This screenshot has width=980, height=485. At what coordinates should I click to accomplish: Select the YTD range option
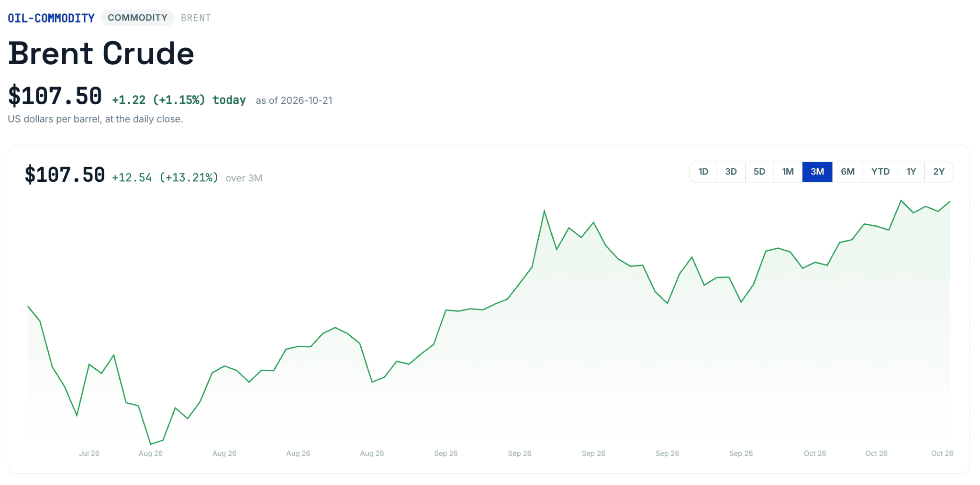(880, 172)
